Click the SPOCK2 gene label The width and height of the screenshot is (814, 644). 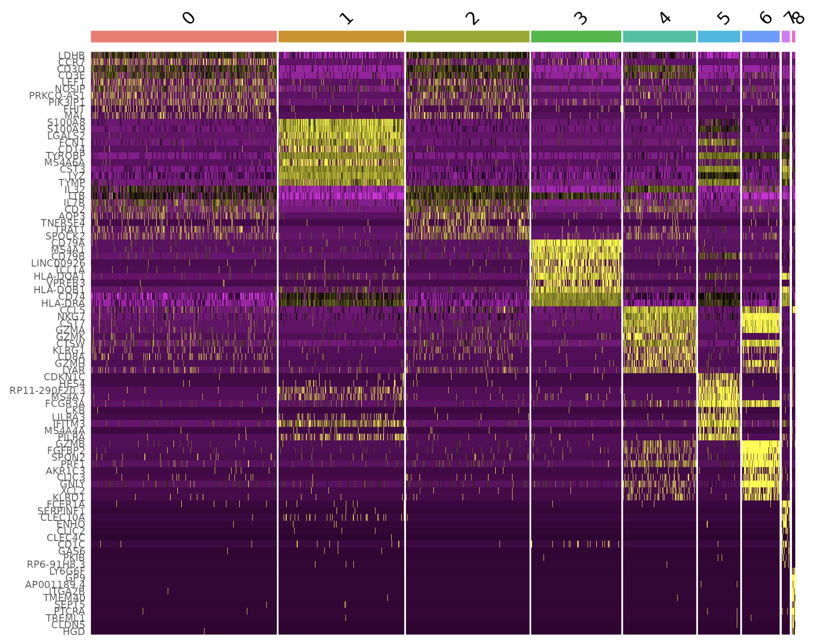65,237
